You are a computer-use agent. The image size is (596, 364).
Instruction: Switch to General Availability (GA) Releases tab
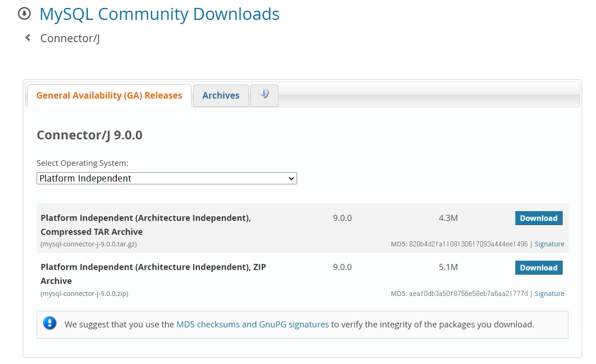(x=109, y=95)
